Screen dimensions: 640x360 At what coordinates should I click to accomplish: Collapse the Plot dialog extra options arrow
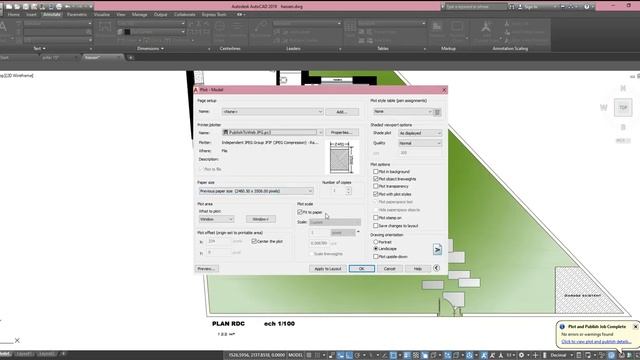[436, 268]
